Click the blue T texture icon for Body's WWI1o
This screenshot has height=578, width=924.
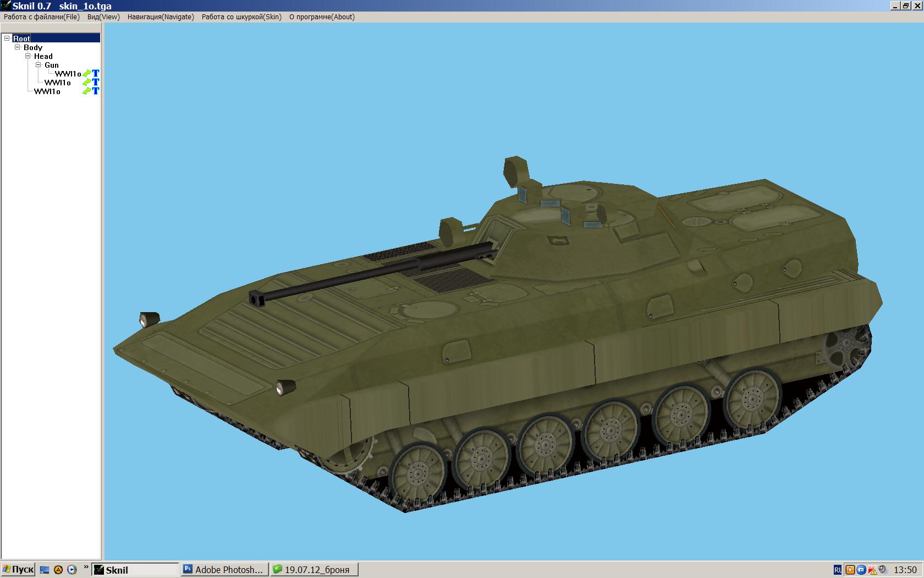pos(96,91)
